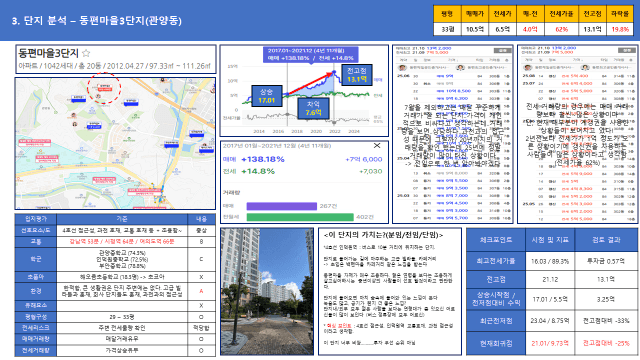Click the gray button atop the left transaction list
The image size is (640, 360).
click(x=502, y=51)
